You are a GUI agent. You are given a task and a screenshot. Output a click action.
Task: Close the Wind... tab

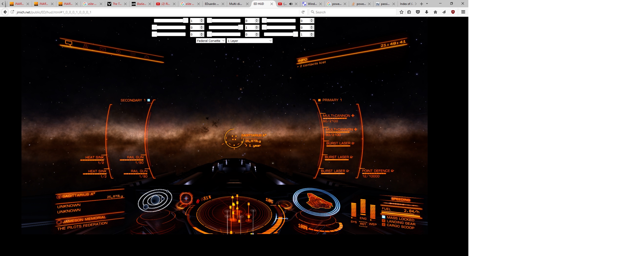pos(321,4)
